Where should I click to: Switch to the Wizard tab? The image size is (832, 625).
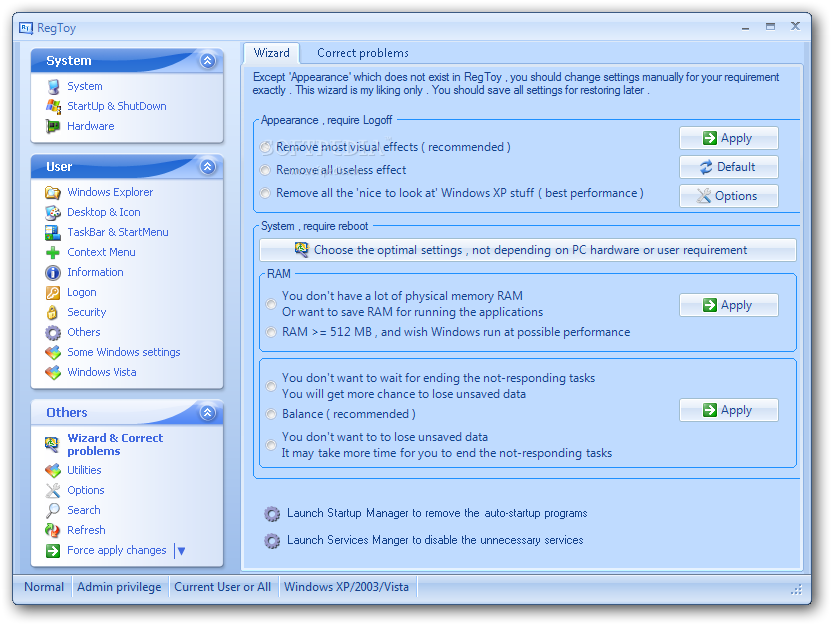click(x=272, y=53)
